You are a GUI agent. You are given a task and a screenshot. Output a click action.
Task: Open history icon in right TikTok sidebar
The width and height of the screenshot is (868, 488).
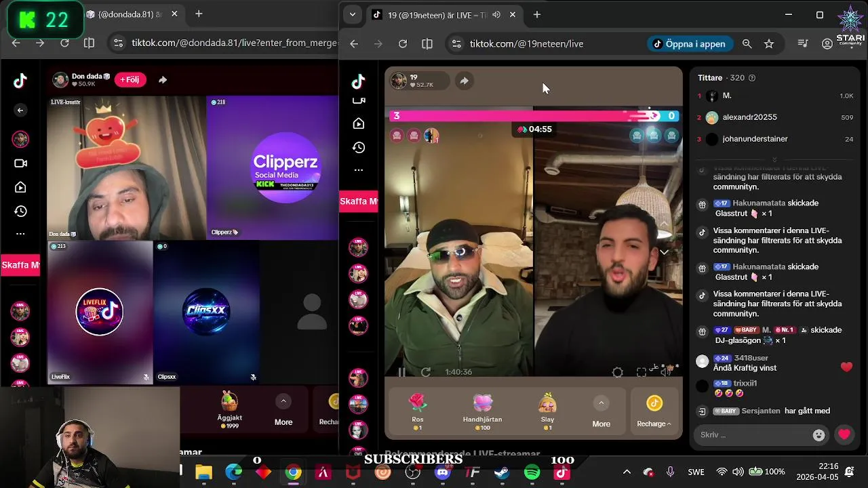pyautogui.click(x=359, y=147)
